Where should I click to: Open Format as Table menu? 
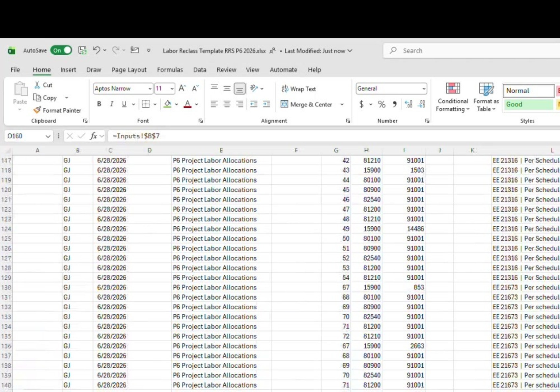(486, 97)
